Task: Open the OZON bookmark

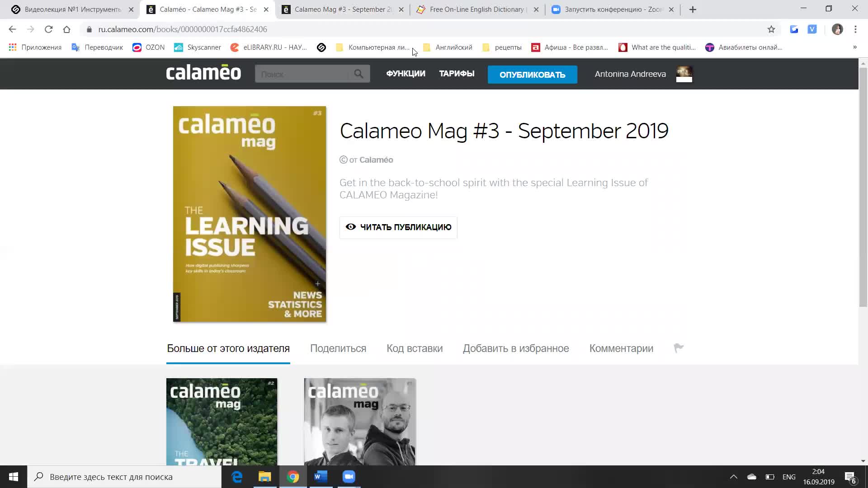Action: pyautogui.click(x=148, y=47)
